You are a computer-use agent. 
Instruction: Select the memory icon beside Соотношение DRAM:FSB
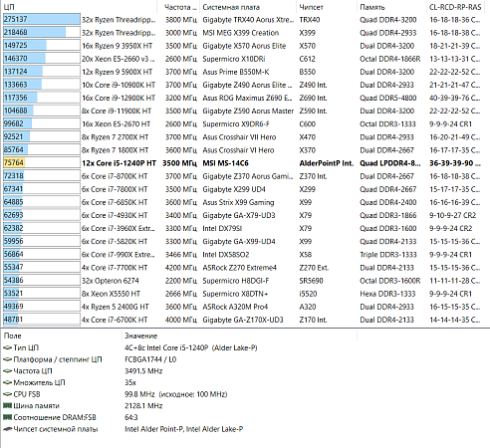(x=8, y=417)
